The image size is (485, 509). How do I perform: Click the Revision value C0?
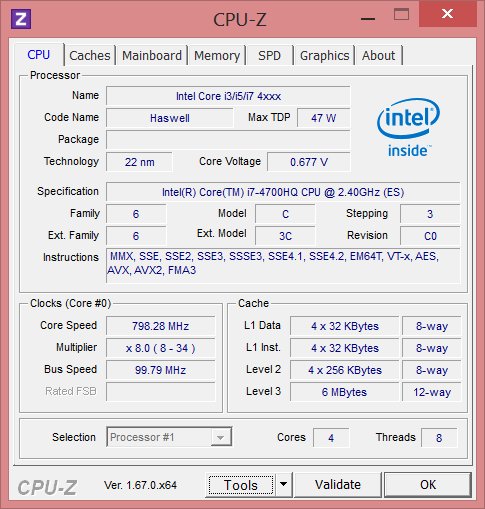point(430,236)
